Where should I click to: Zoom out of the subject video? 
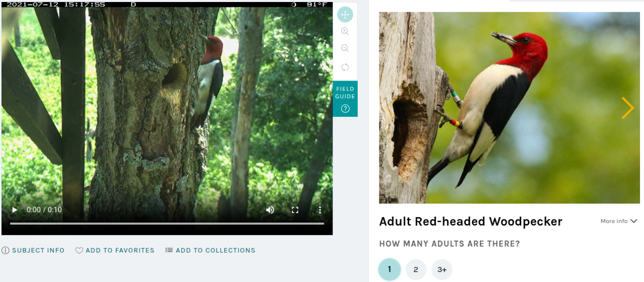point(345,48)
